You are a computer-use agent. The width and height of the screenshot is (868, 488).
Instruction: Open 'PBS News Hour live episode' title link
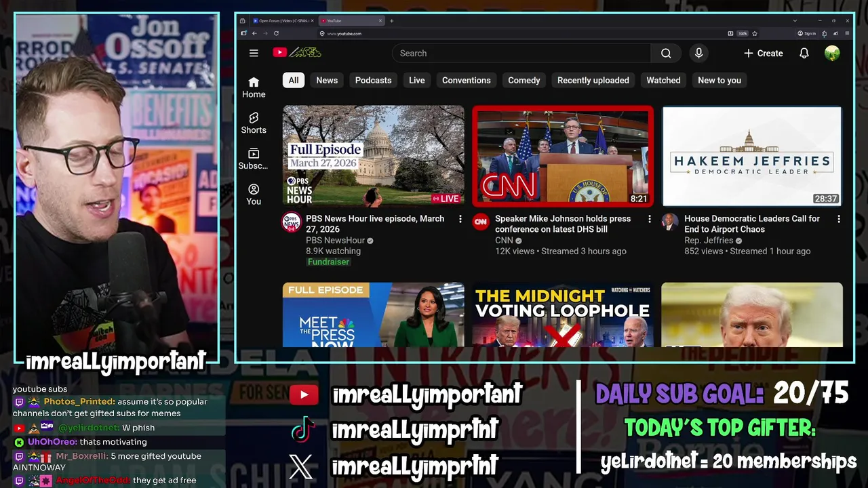point(375,224)
